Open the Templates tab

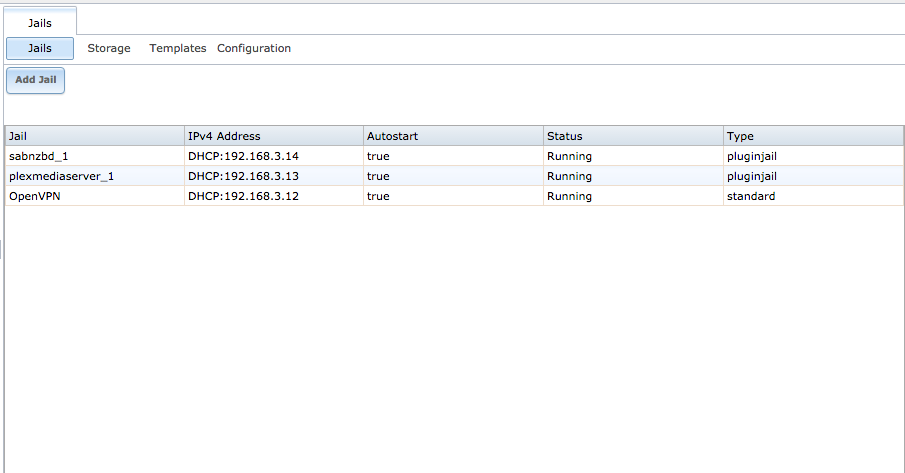[x=178, y=48]
